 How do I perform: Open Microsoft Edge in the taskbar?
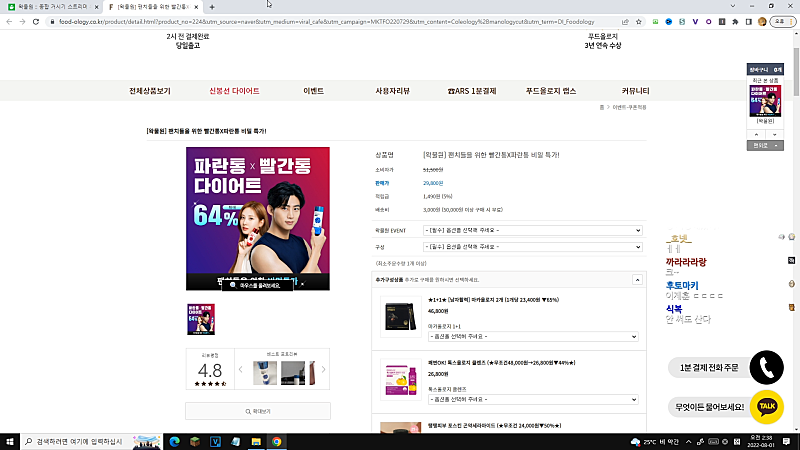pyautogui.click(x=173, y=441)
